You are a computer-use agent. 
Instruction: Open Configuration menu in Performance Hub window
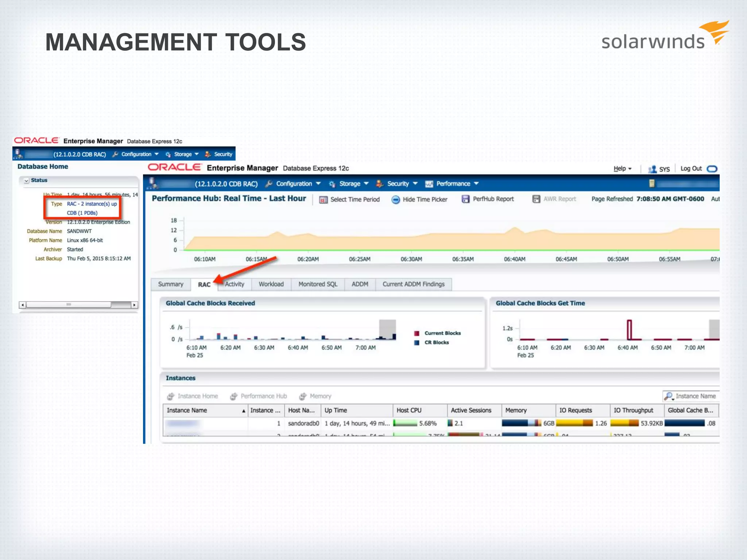coord(298,184)
